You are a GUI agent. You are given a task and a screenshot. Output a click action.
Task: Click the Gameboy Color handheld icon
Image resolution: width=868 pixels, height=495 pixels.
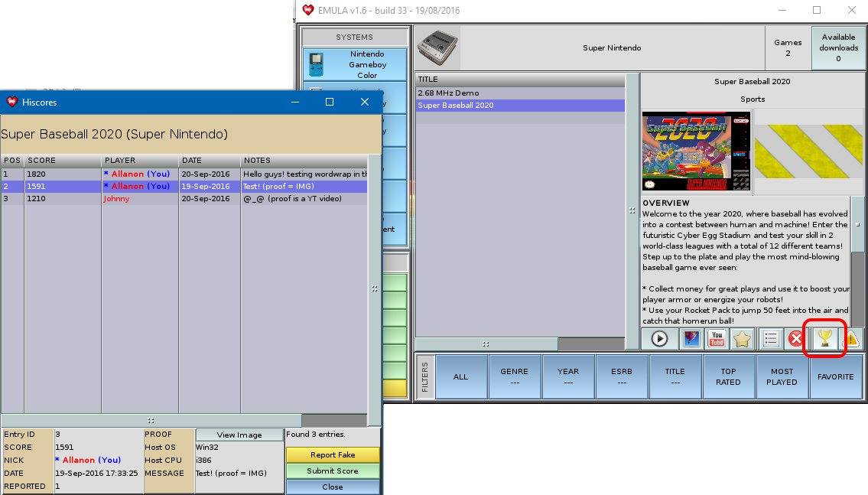click(316, 65)
